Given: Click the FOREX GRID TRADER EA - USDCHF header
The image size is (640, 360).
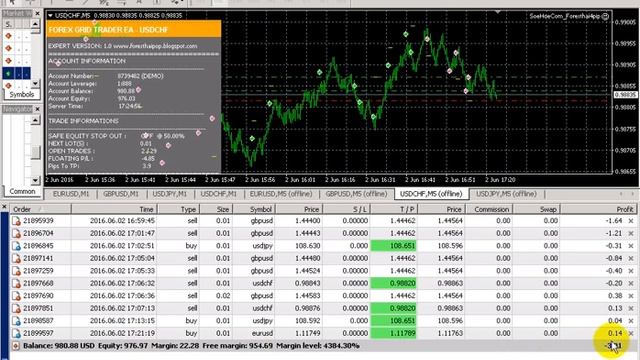Looking at the screenshot, I should click(x=134, y=29).
